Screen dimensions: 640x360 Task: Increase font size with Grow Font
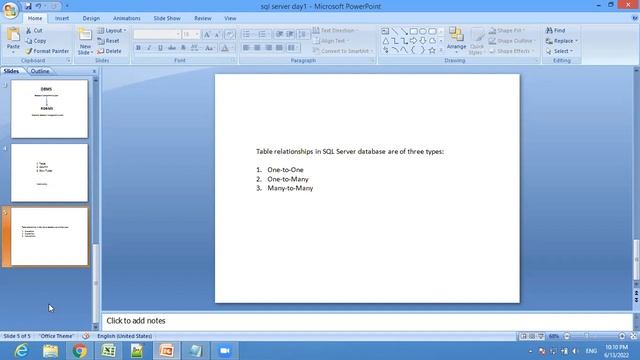(x=207, y=35)
